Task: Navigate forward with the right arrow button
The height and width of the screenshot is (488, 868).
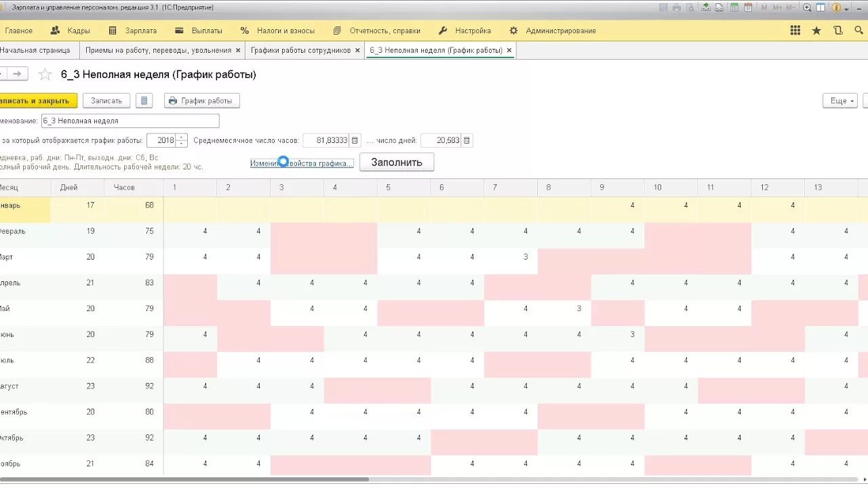Action: 18,74
